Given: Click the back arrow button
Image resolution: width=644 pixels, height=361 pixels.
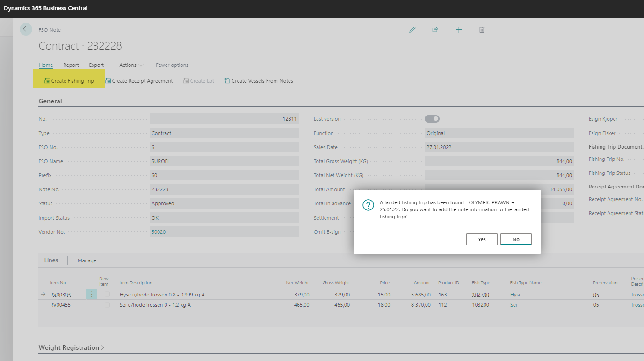Looking at the screenshot, I should (26, 29).
